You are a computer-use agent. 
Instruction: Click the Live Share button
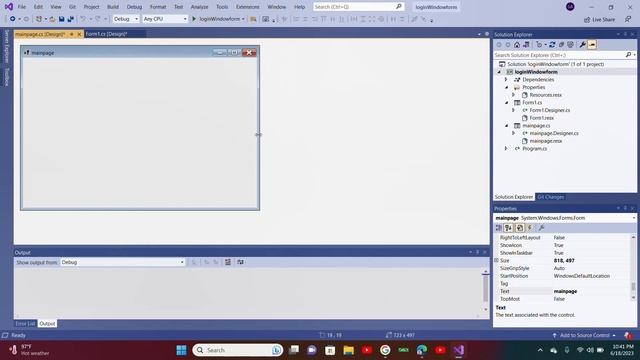coord(599,19)
